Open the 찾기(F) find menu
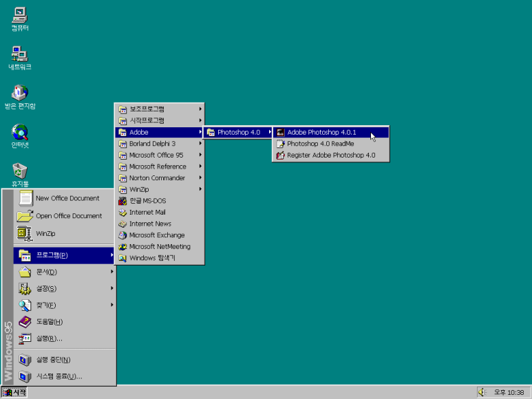The height and width of the screenshot is (399, 532). point(65,305)
